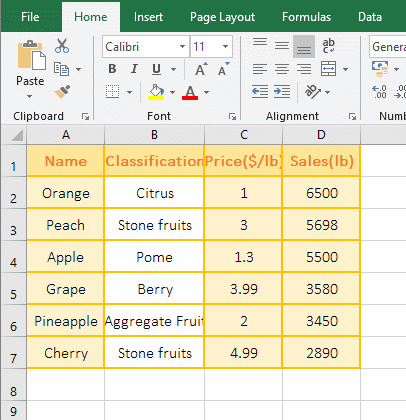Expand accounting format options arrow

point(396,69)
